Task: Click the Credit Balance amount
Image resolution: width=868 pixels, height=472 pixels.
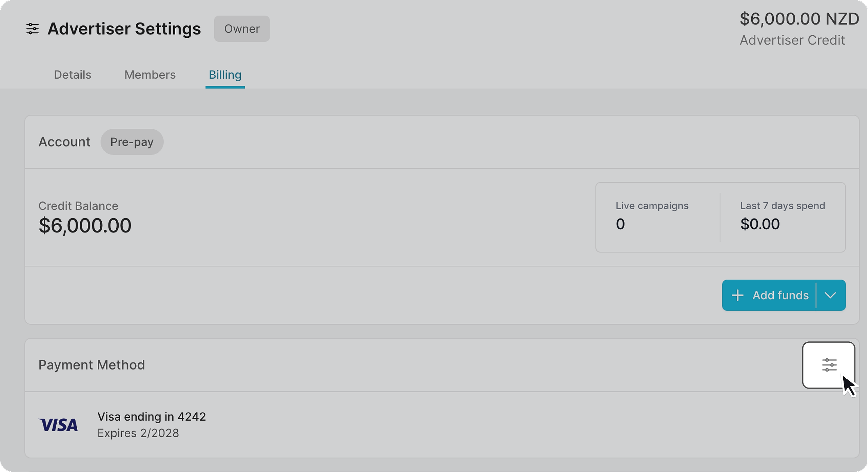Action: 85,225
